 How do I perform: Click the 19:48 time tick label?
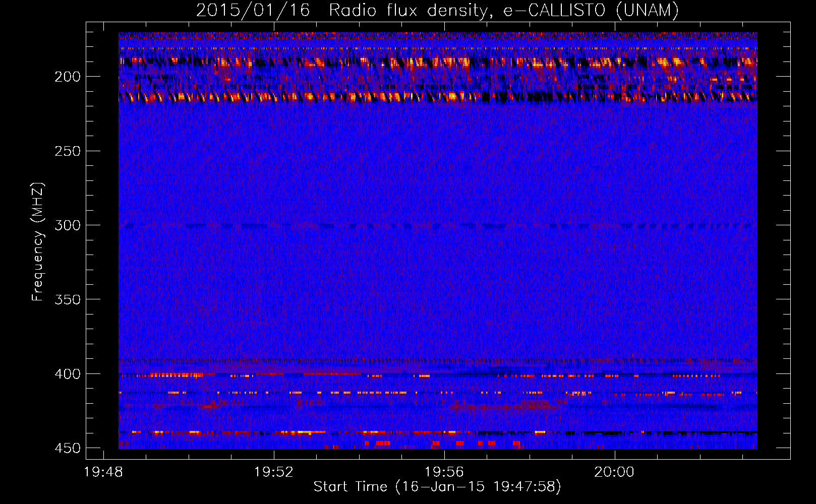point(103,472)
